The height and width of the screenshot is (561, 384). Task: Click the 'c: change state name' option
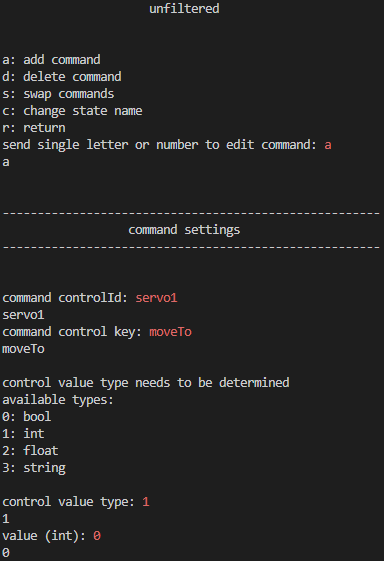[x=72, y=111]
